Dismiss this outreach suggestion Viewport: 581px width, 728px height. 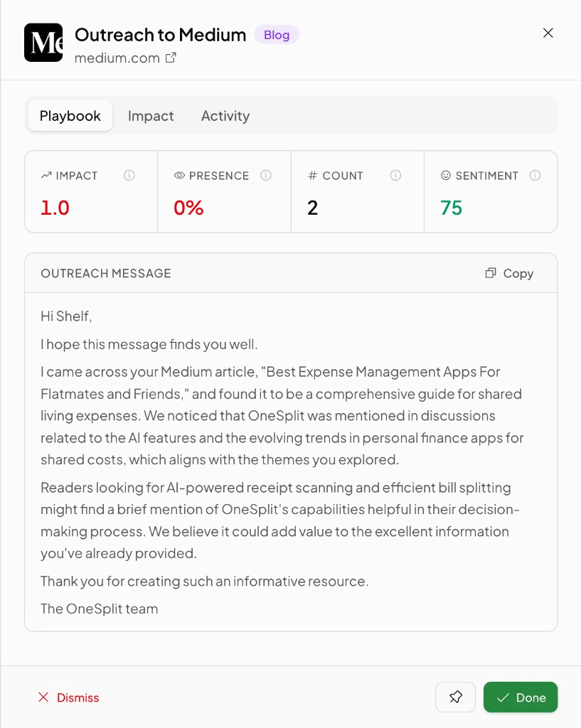coord(69,697)
